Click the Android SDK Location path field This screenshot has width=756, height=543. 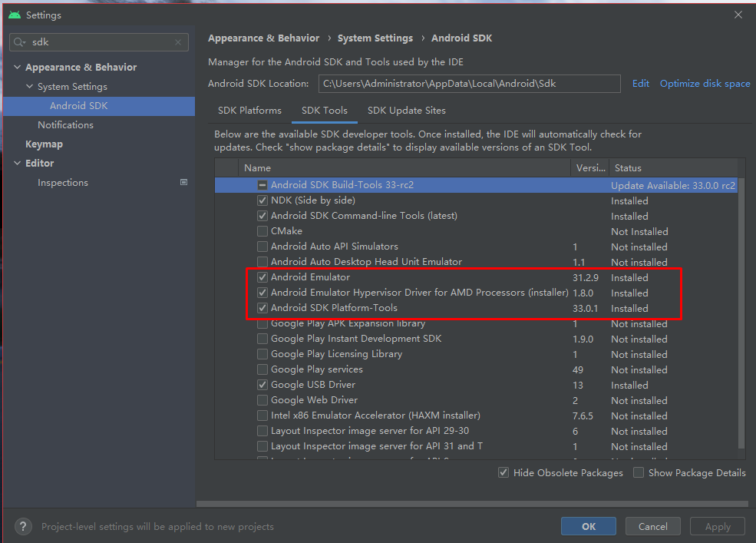469,84
